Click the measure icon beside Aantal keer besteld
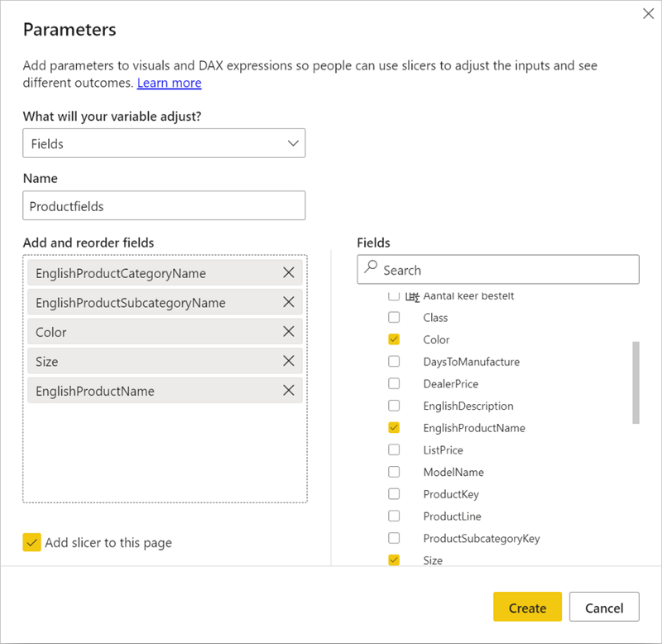Viewport: 662px width, 644px height. [x=413, y=296]
